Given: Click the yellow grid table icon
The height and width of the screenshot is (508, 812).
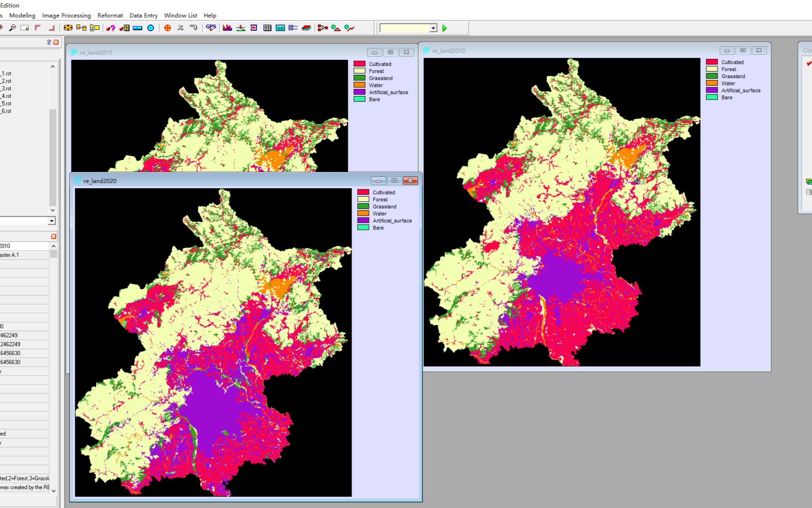Looking at the screenshot, I should click(x=267, y=28).
